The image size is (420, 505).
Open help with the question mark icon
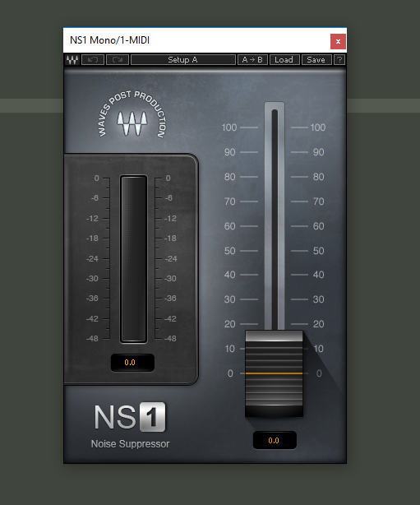pyautogui.click(x=339, y=60)
